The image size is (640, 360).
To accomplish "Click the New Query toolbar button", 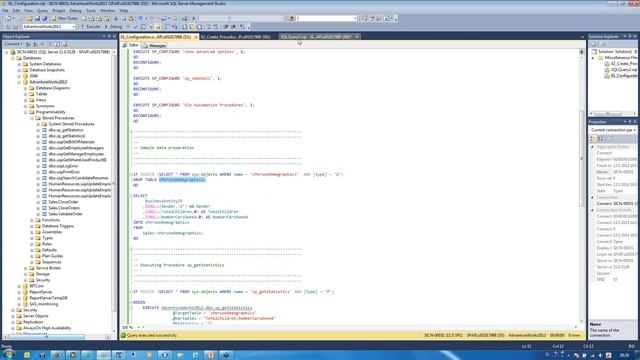I will [65, 18].
